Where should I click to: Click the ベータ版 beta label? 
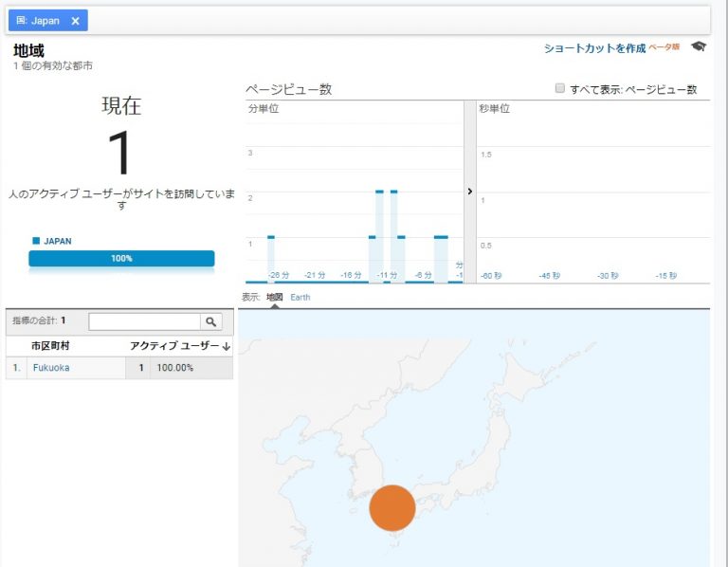(664, 46)
